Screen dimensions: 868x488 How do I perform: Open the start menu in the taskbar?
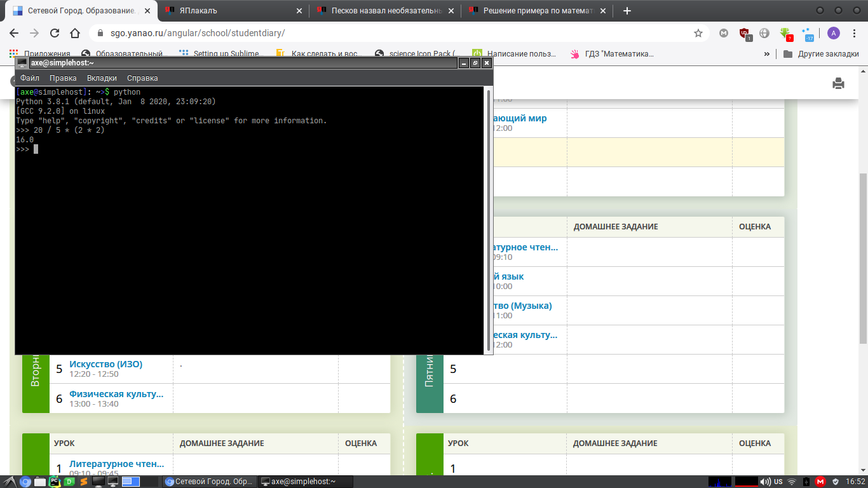tap(11, 482)
